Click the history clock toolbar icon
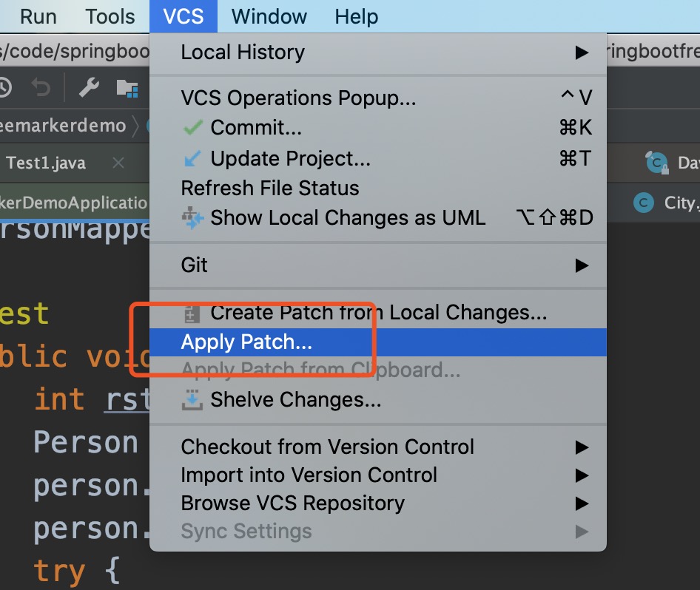Image resolution: width=700 pixels, height=590 pixels. point(4,88)
